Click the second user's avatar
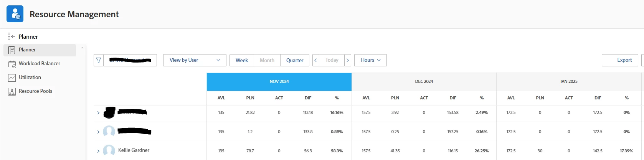The height and width of the screenshot is (160, 644). click(109, 131)
